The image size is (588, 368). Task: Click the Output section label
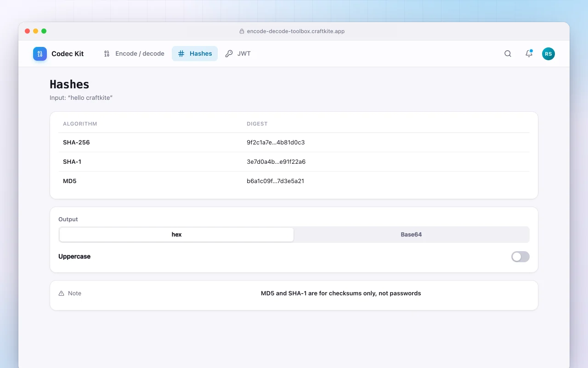point(68,219)
